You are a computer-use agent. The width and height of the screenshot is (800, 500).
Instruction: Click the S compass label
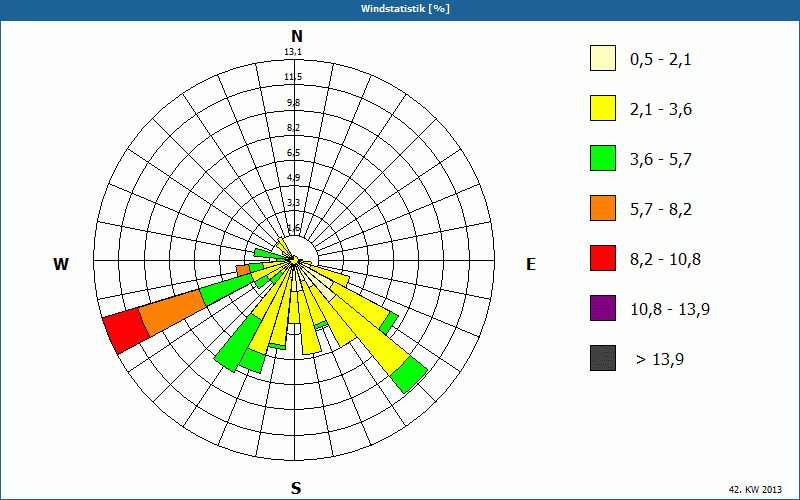[x=296, y=488]
